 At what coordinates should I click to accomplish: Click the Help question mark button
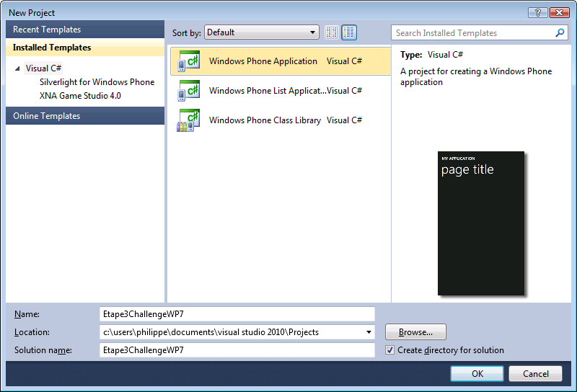tap(537, 12)
